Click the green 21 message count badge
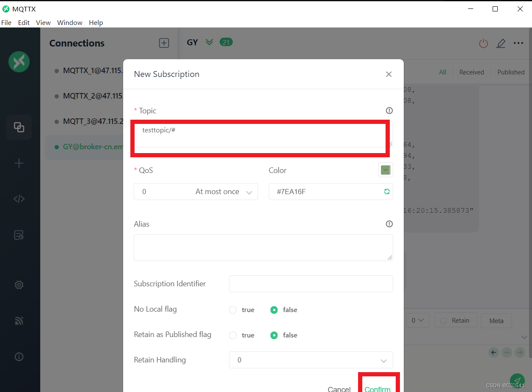The image size is (532, 392). click(x=226, y=42)
